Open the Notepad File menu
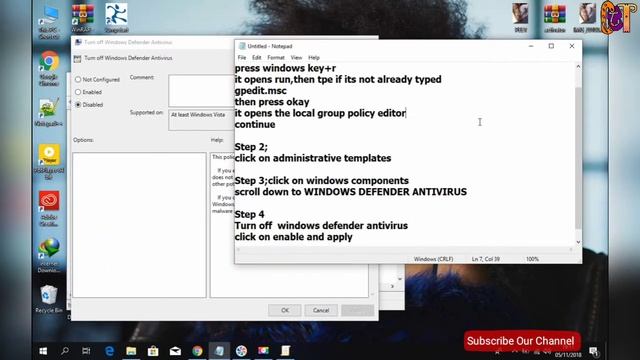The image size is (640, 360). point(242,58)
